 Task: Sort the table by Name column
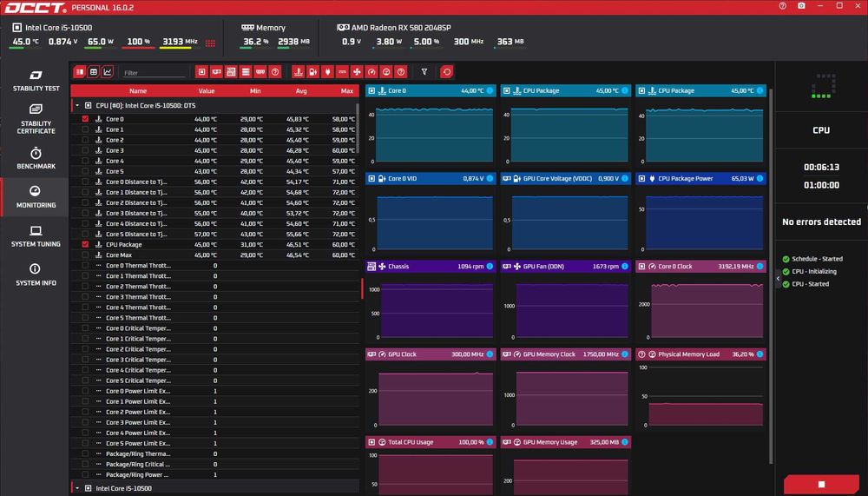coord(138,91)
